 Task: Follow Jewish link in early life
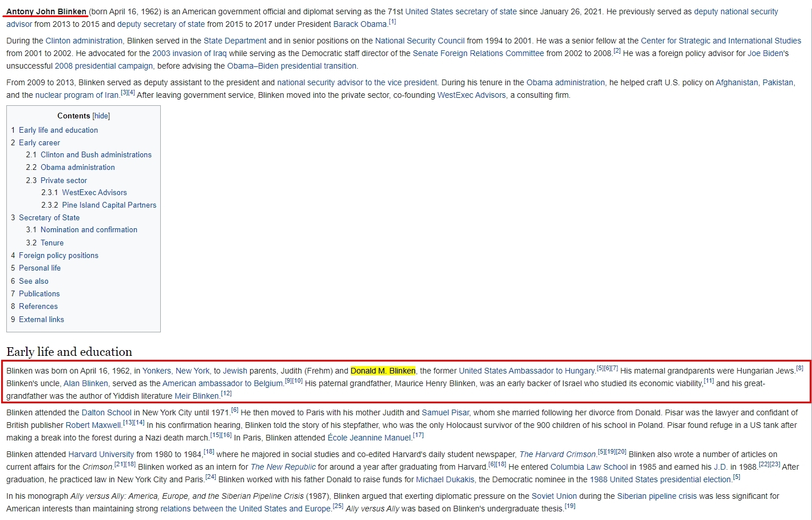[x=235, y=371]
